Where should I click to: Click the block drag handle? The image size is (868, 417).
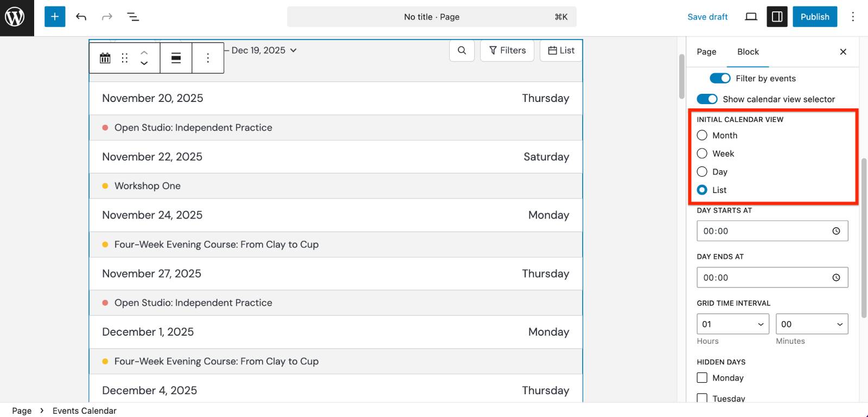(x=124, y=57)
